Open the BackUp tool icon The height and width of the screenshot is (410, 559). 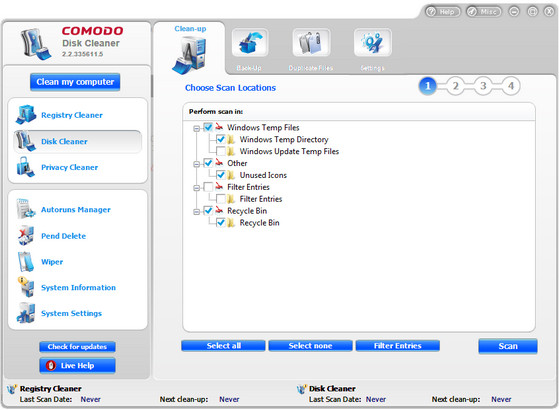coord(250,42)
